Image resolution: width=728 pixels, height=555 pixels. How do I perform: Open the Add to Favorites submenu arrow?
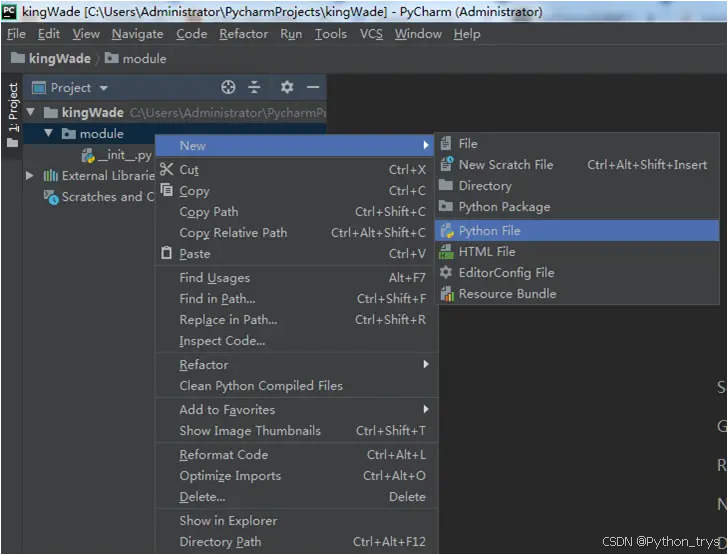pyautogui.click(x=426, y=409)
